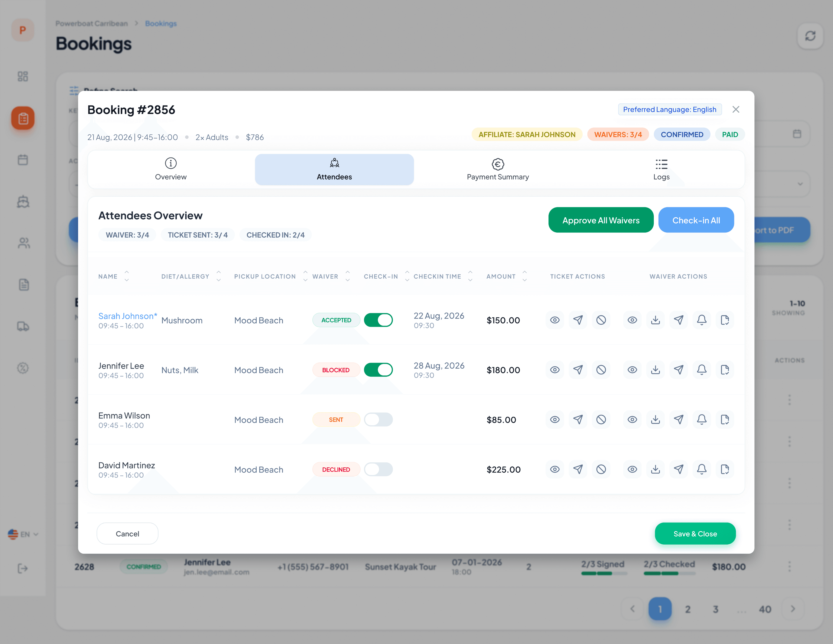Open the EN language selector dropdown
The width and height of the screenshot is (833, 644).
pos(23,534)
